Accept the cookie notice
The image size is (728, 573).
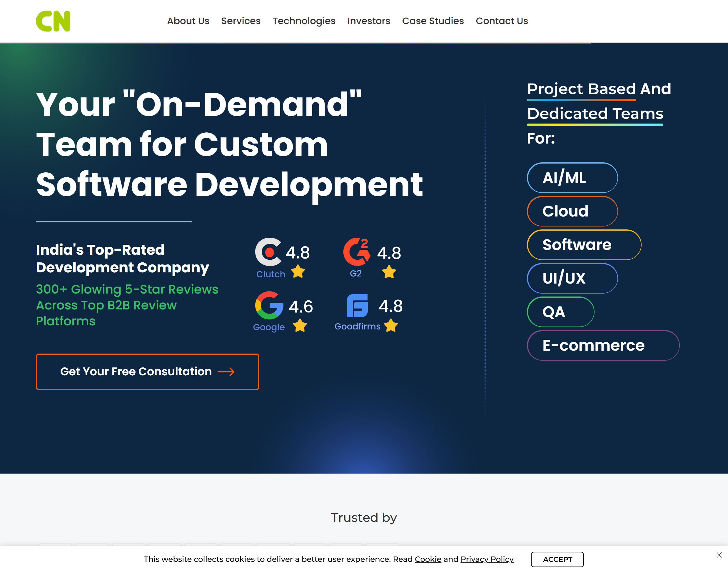(557, 559)
